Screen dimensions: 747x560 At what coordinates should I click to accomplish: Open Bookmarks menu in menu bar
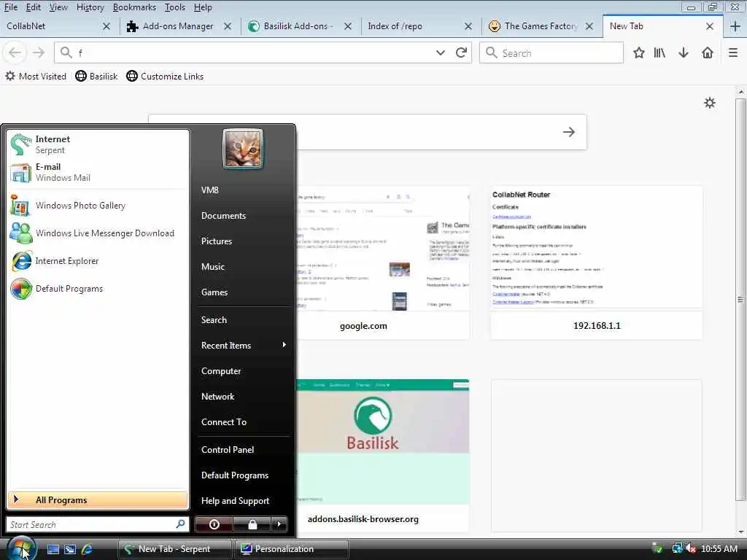(x=134, y=7)
